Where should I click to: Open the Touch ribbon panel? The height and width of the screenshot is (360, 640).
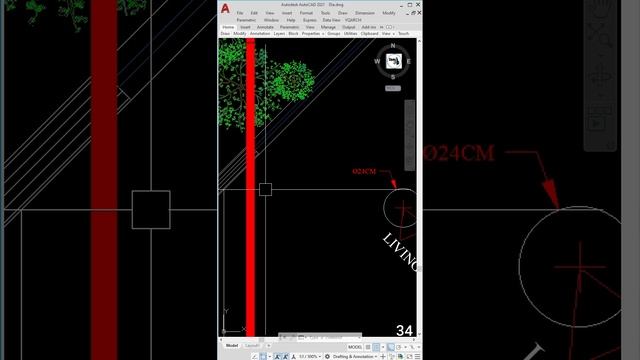click(x=404, y=33)
